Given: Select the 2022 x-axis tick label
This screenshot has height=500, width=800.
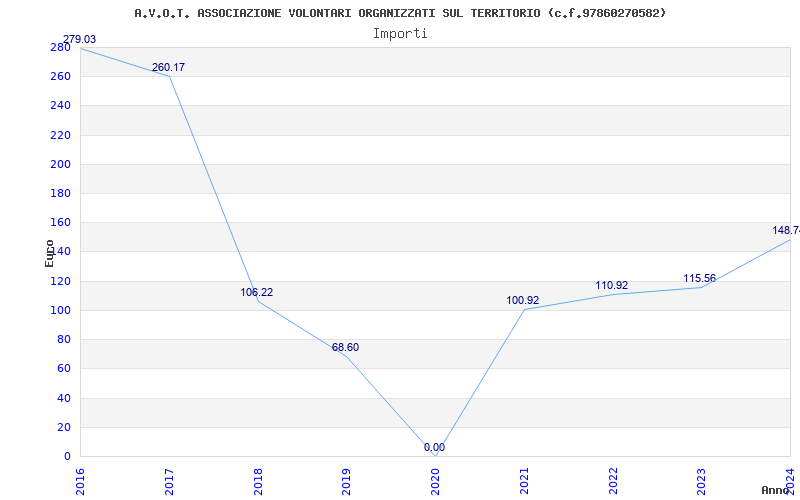Looking at the screenshot, I should pyautogui.click(x=613, y=482).
